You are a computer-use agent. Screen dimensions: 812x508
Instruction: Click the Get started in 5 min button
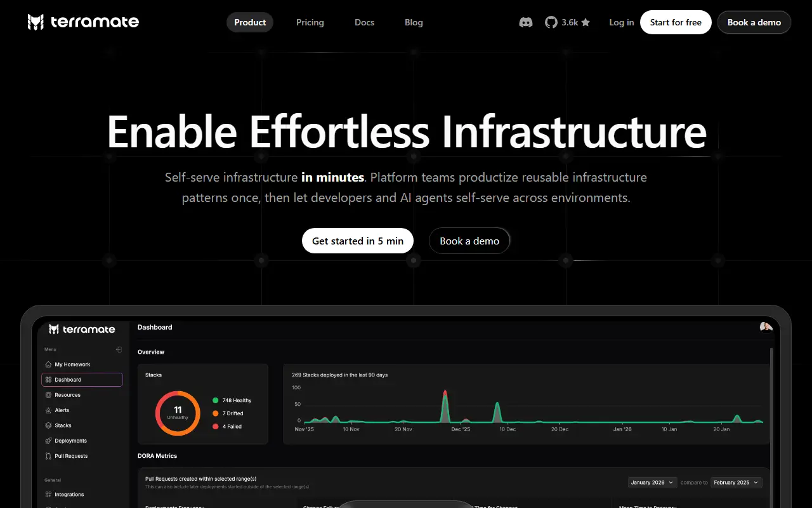(358, 241)
